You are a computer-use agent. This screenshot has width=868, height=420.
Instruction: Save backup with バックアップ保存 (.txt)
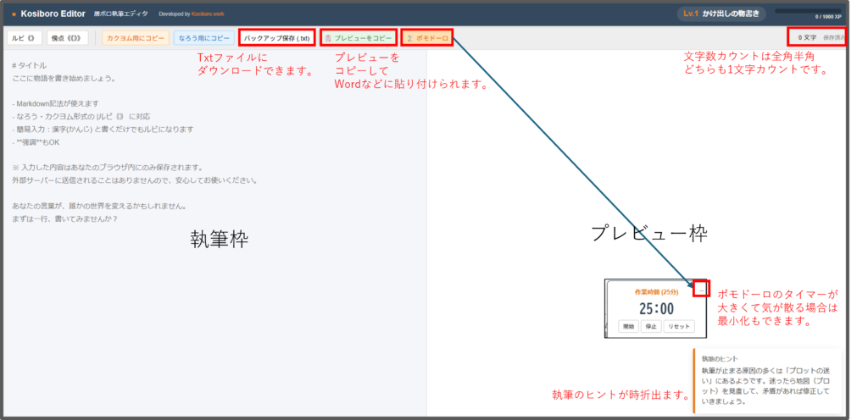tap(276, 38)
